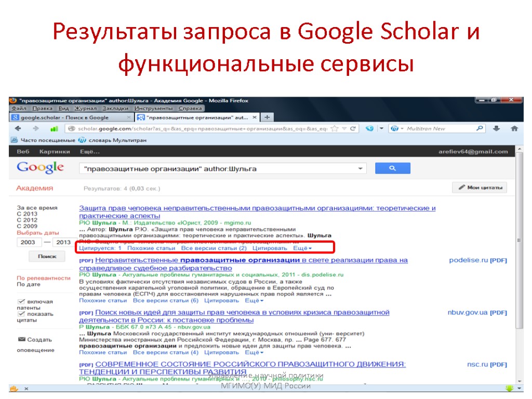The width and height of the screenshot is (532, 399).
Task: Open the Журнал menu
Action: point(86,108)
